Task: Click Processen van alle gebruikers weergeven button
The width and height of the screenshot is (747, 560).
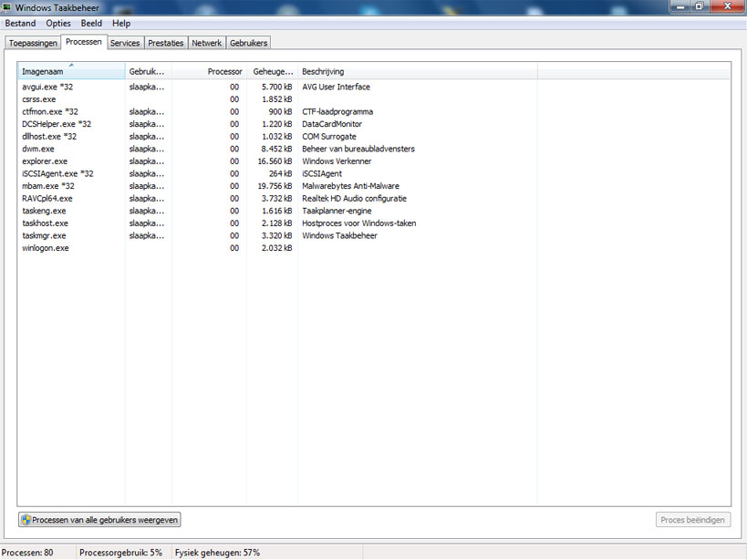Action: coord(99,520)
